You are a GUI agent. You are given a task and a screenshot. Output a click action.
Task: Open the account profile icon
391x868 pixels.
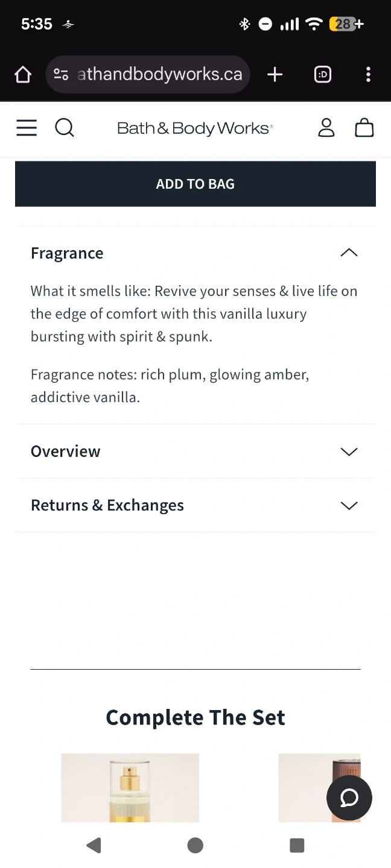[326, 128]
